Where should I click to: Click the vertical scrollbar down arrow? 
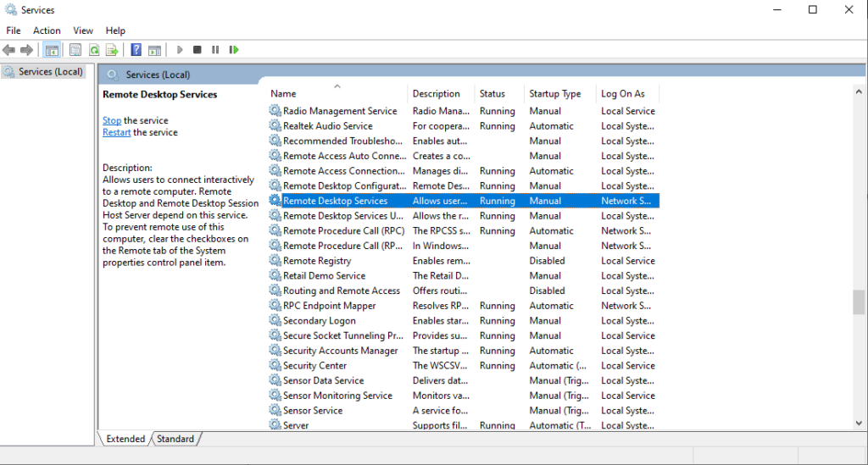tap(859, 423)
